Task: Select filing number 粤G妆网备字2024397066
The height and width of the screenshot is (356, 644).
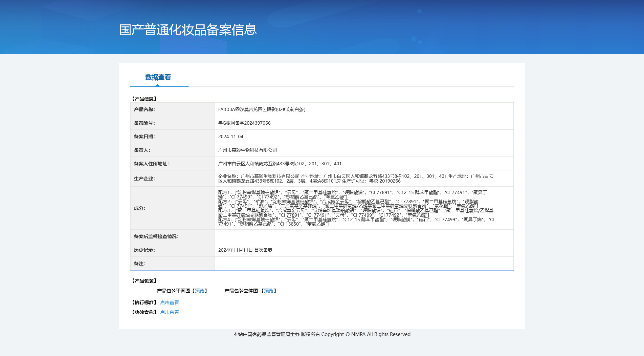Action: pos(244,123)
